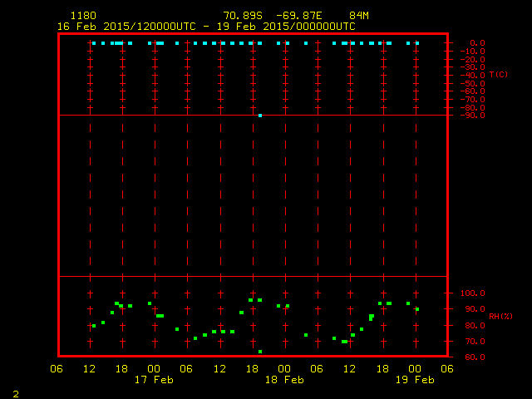Click the leftmost 06 time axis label
Image resolution: width=532 pixels, height=399 pixels.
pos(57,368)
